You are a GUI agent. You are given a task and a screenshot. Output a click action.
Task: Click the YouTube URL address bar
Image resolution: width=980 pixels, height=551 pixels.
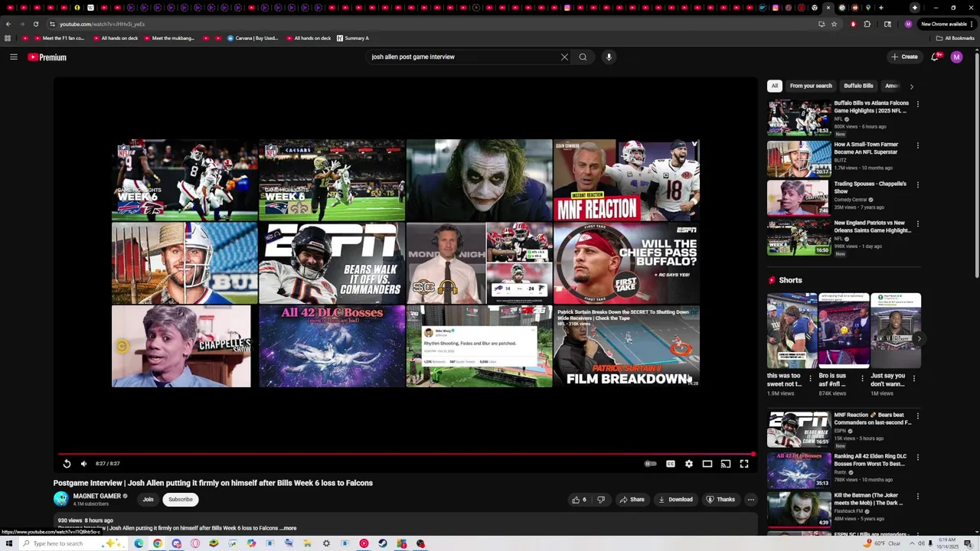coord(429,24)
